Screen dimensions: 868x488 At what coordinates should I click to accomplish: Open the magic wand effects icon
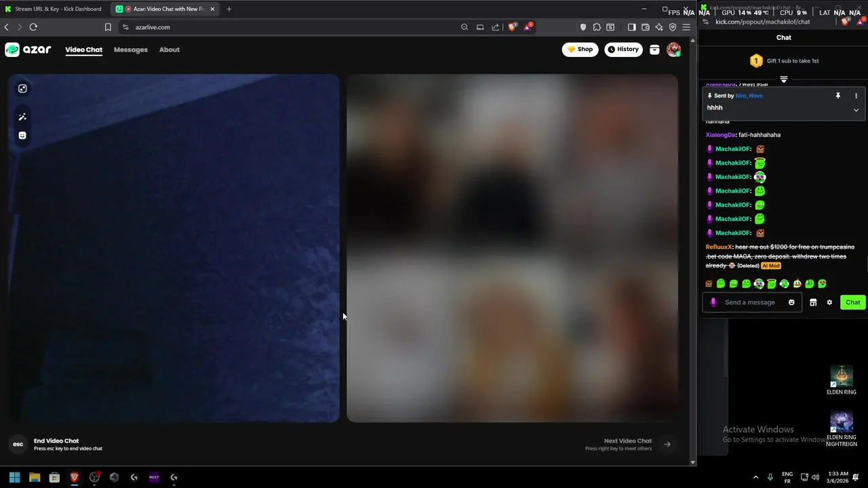click(22, 117)
